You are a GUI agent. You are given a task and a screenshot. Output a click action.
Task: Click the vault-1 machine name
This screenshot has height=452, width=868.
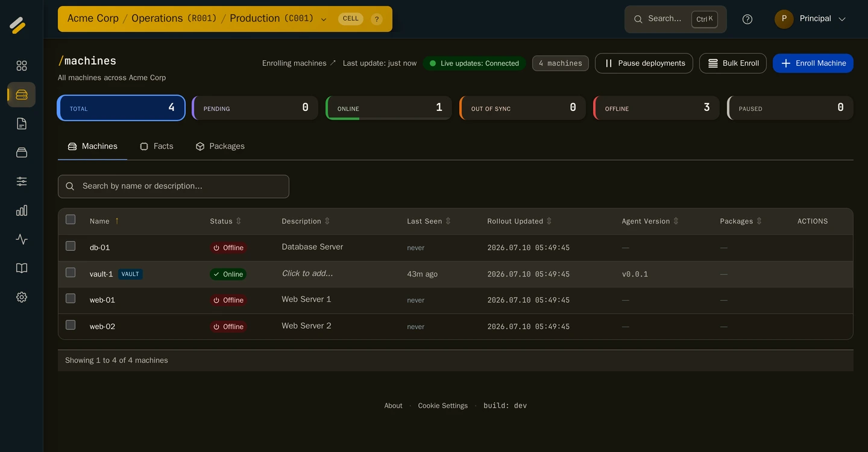tap(101, 274)
